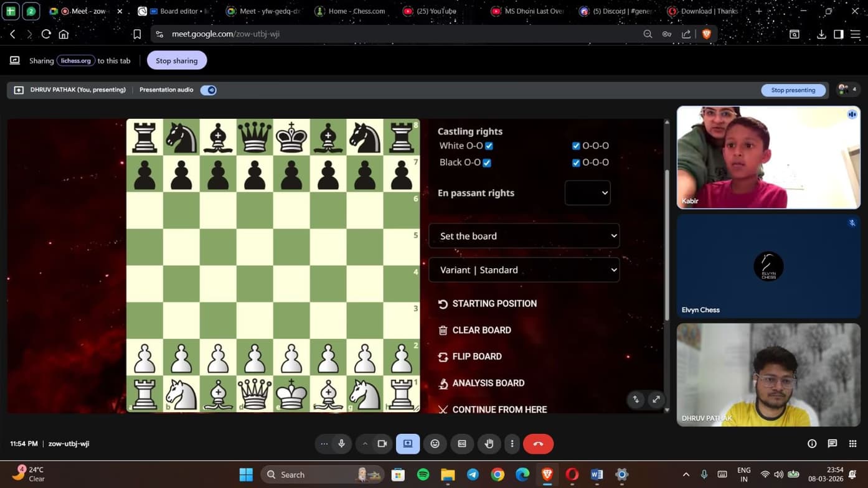Toggle captions button in Meet toolbar
The image size is (868, 488).
pos(462,444)
